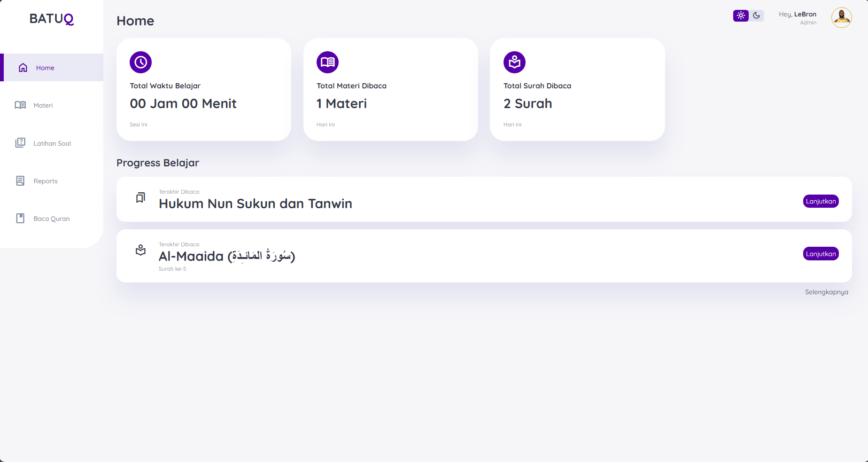Enable dark mode with moon toggle
The image size is (868, 462).
pyautogui.click(x=756, y=16)
